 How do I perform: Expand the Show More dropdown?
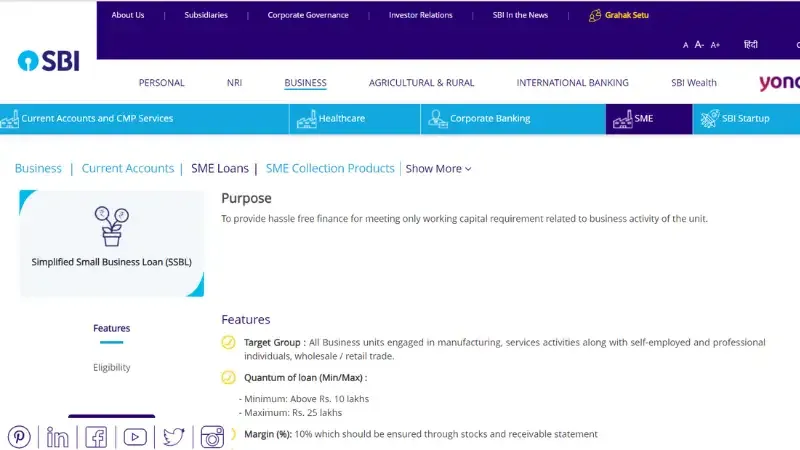click(438, 169)
